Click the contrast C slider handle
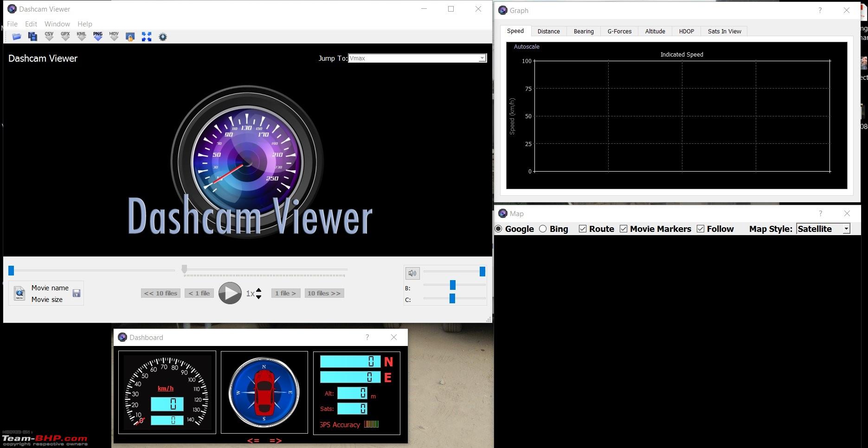The width and height of the screenshot is (868, 448). point(452,298)
